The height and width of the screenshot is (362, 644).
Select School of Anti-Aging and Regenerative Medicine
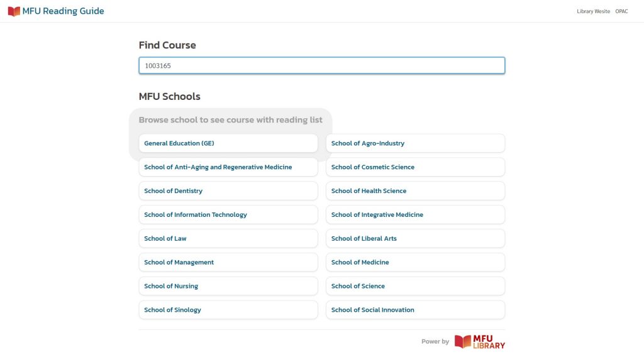click(x=228, y=167)
